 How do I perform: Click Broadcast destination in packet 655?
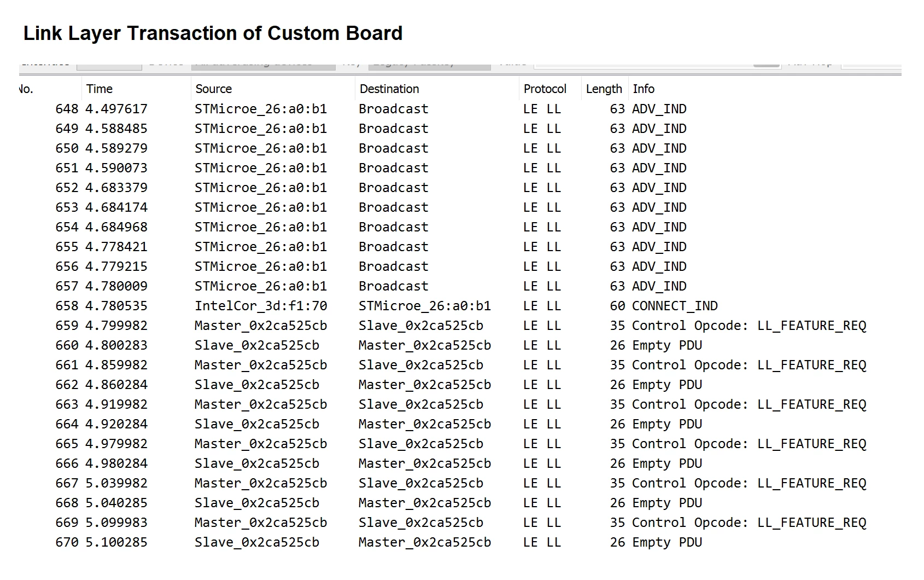pos(394,247)
